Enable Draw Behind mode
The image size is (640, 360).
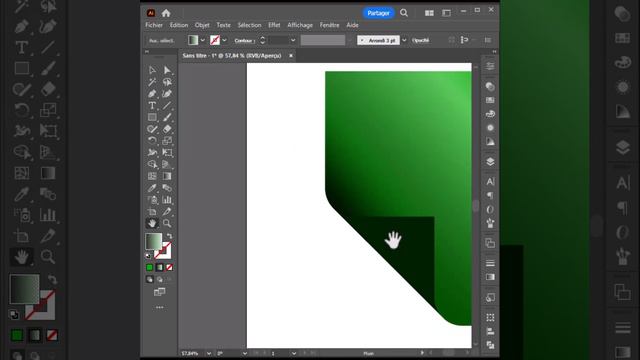point(160,280)
